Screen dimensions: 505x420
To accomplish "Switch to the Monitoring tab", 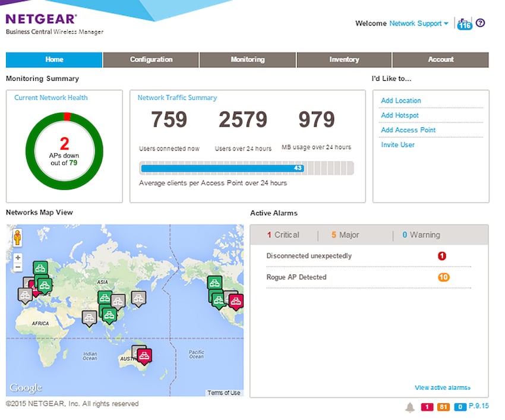I will (248, 59).
